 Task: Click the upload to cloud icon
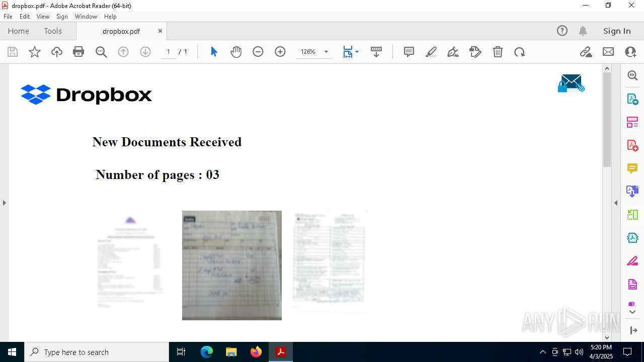click(57, 52)
